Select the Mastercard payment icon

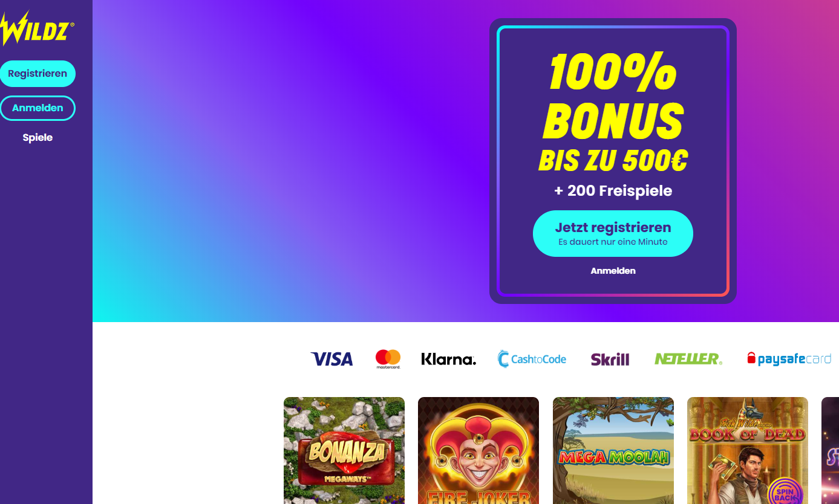tap(388, 359)
